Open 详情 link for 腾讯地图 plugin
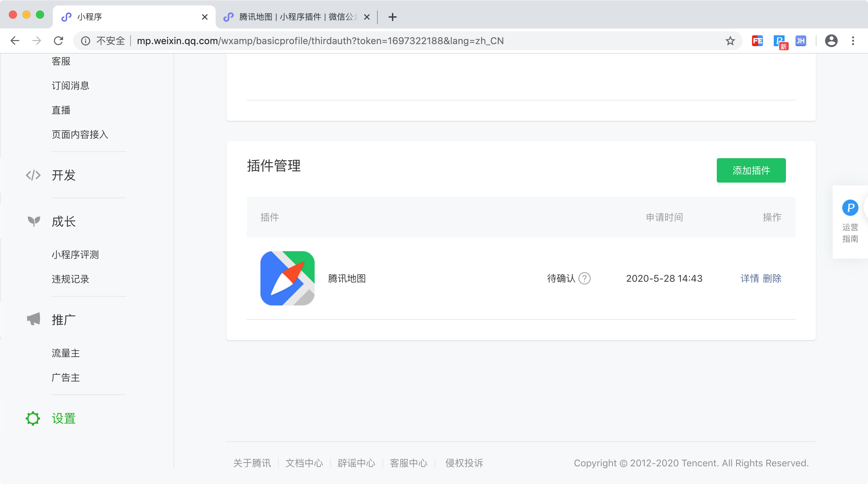Viewport: 868px width, 484px height. tap(750, 278)
